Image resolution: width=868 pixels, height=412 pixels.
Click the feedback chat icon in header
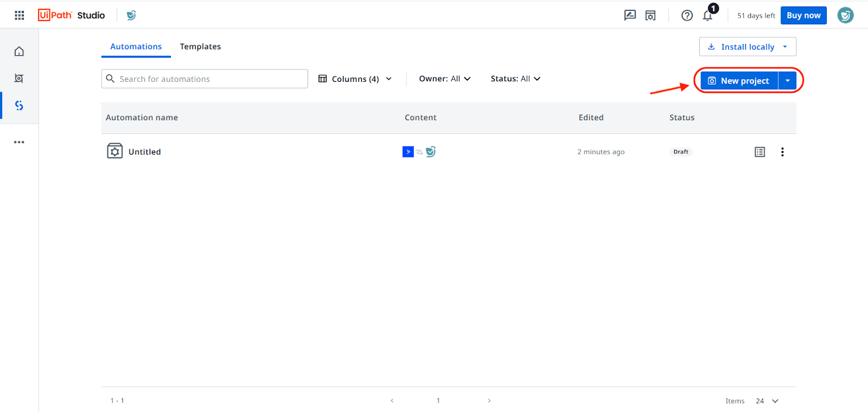(x=630, y=15)
